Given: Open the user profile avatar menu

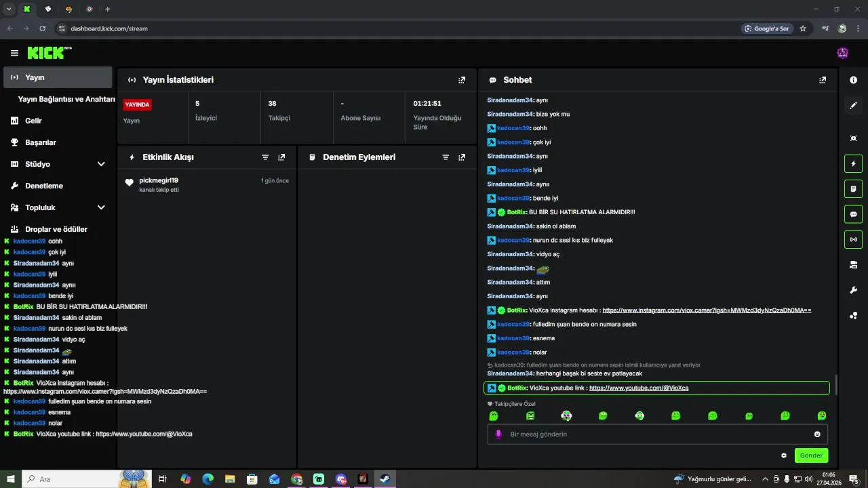Looking at the screenshot, I should [843, 53].
